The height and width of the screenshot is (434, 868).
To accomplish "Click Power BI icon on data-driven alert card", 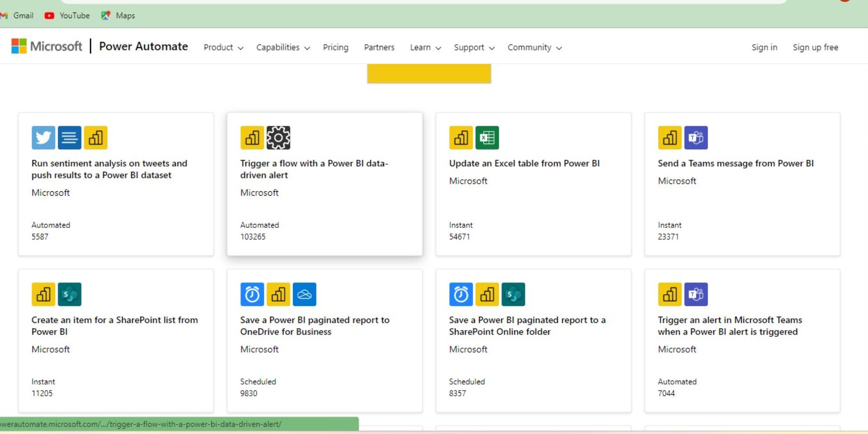I will (252, 138).
